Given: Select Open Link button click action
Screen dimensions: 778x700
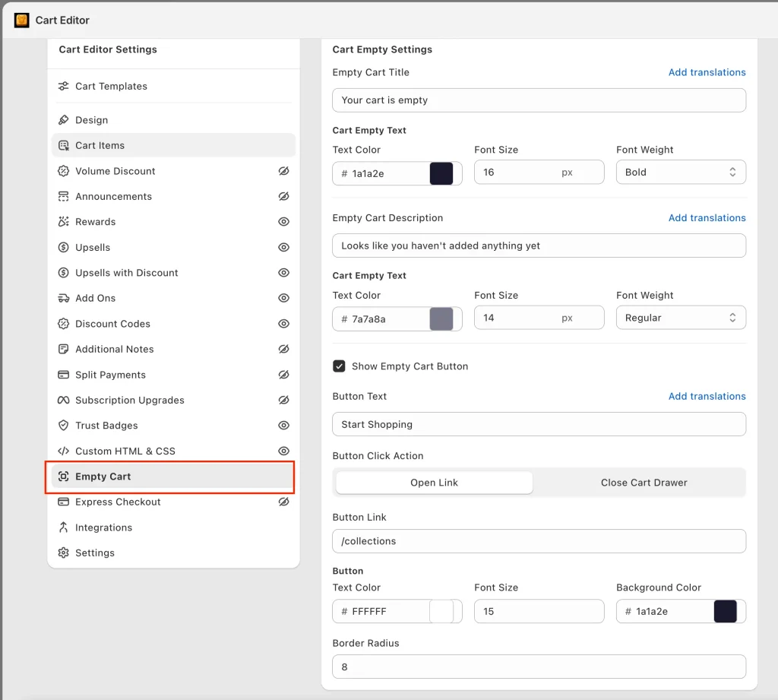Looking at the screenshot, I should pos(434,483).
